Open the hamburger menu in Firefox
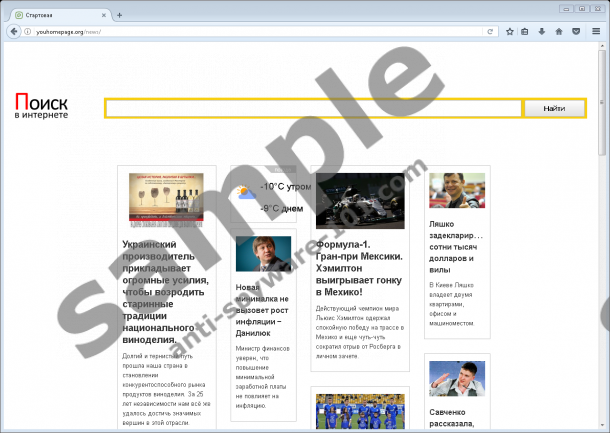The width and height of the screenshot is (610, 433). tap(595, 31)
